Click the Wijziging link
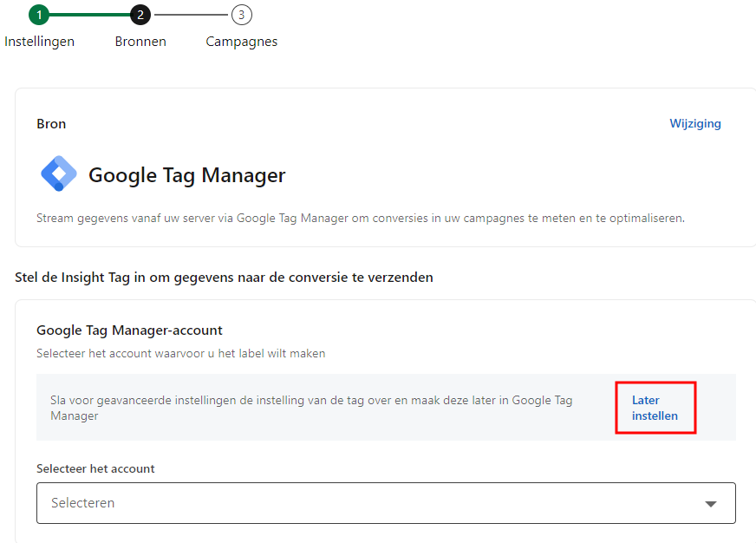Image resolution: width=756 pixels, height=543 pixels. [x=694, y=123]
